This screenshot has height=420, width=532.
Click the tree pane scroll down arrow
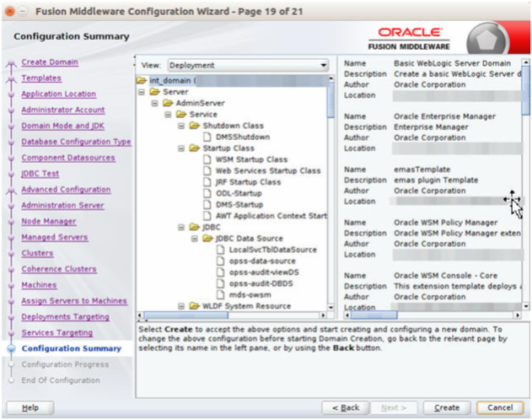click(330, 307)
